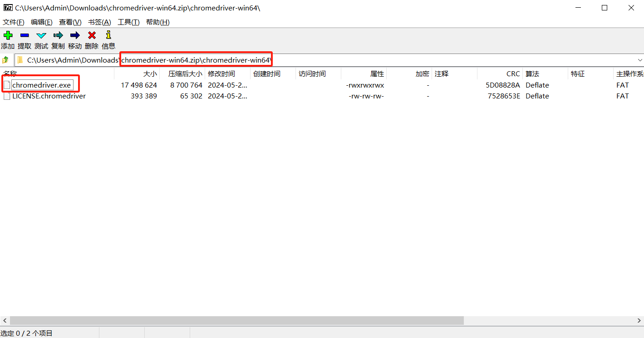Image resolution: width=644 pixels, height=338 pixels.
Task: Click Deflate method in LICENSE.chromedriver row
Action: coord(537,96)
